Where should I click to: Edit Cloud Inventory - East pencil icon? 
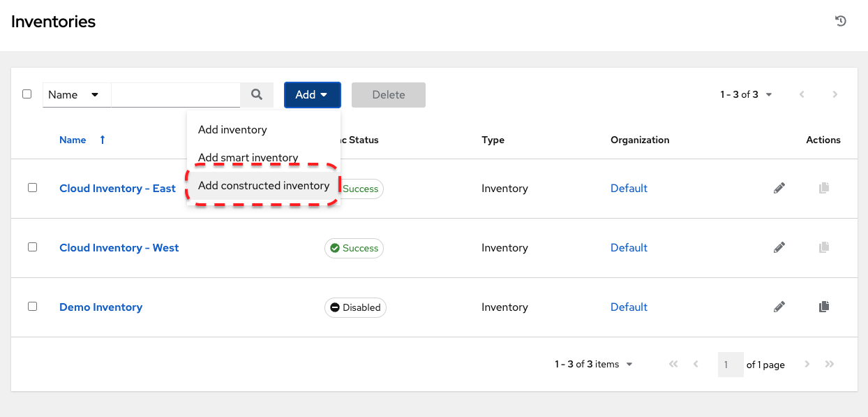pyautogui.click(x=779, y=188)
